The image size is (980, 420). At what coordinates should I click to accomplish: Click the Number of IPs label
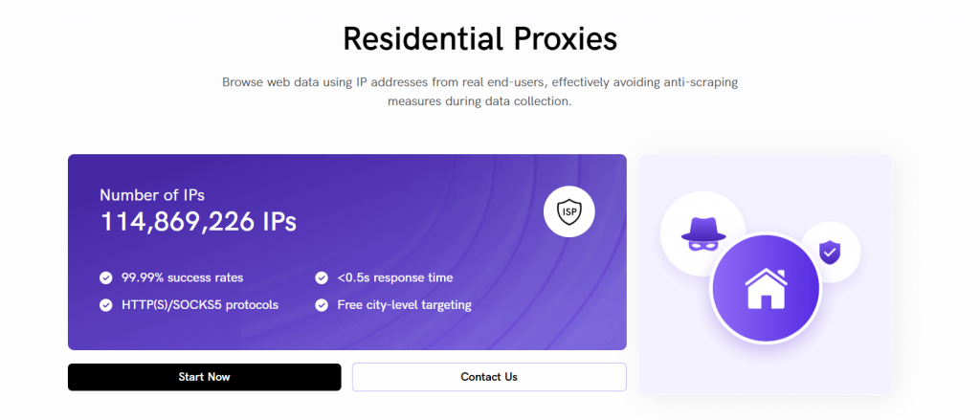pos(152,195)
